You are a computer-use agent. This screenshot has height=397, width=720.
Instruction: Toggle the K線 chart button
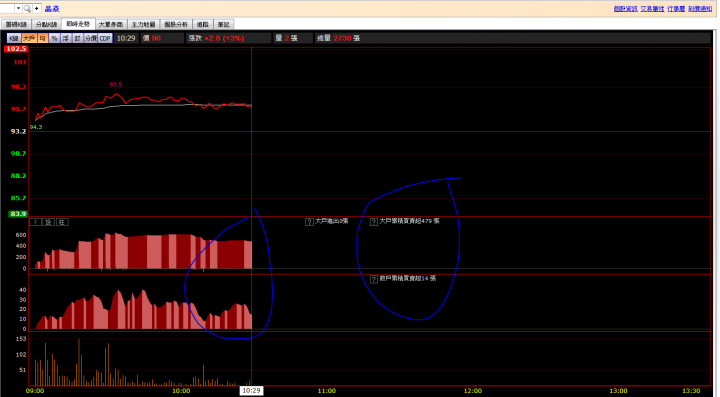[x=14, y=38]
